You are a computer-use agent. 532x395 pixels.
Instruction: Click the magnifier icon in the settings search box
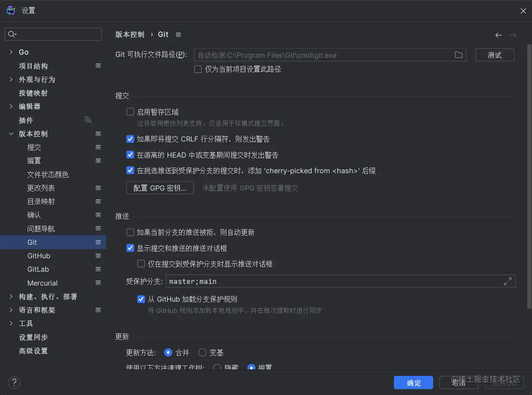pos(12,34)
